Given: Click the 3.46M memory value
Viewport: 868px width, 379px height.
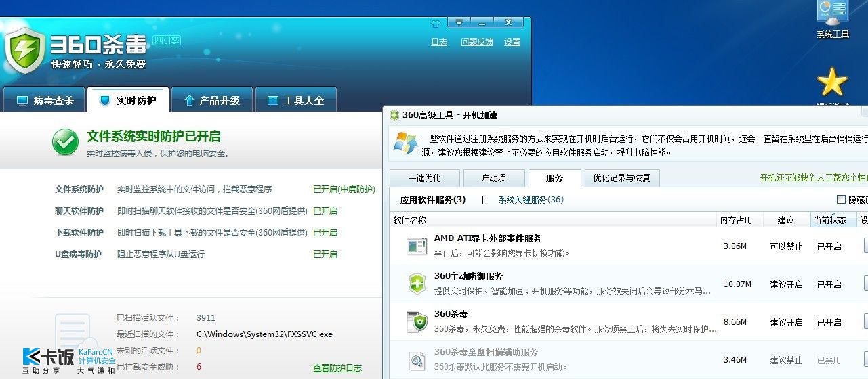Looking at the screenshot, I should pyautogui.click(x=735, y=360).
